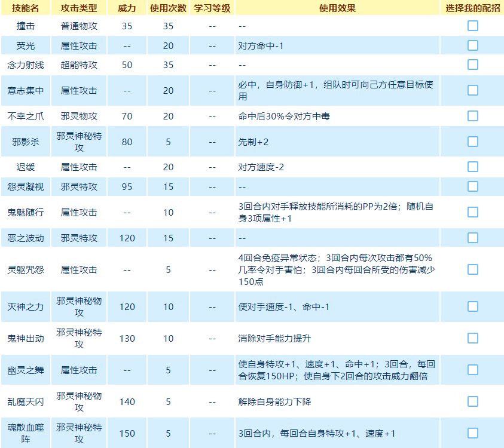Click the 攻击类型 column header

[x=79, y=8]
